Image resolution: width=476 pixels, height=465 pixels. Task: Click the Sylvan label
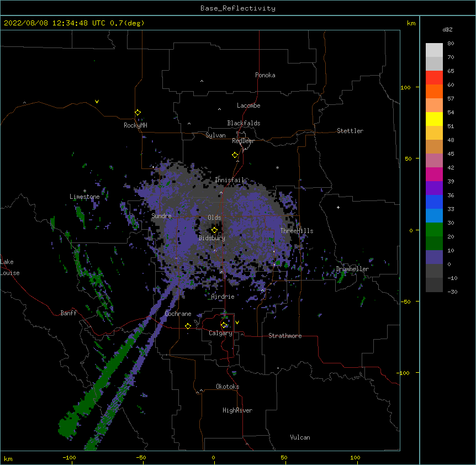tap(215, 135)
